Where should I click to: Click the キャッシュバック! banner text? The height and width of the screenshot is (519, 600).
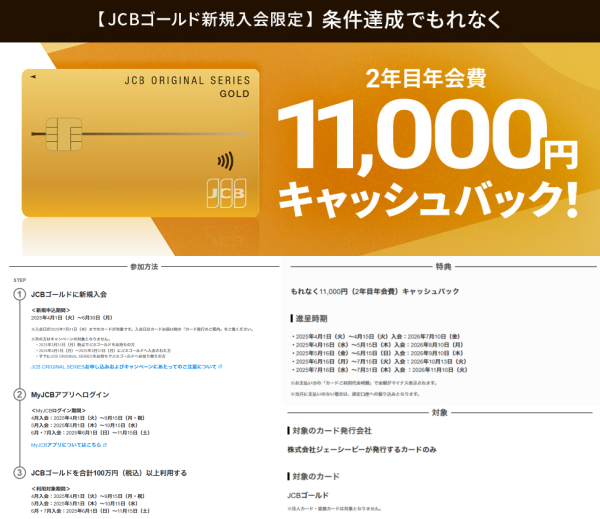pos(428,199)
